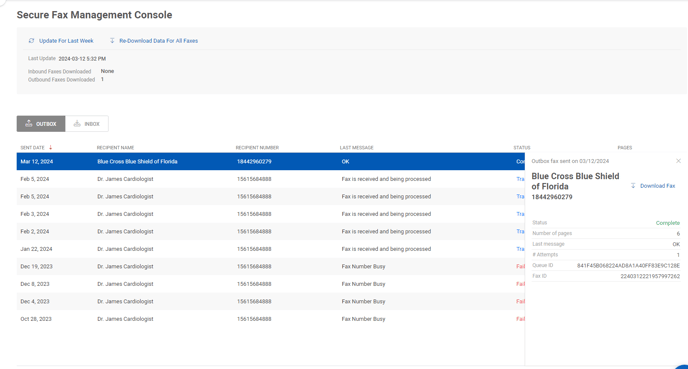This screenshot has width=688, height=369.
Task: Sort by the SENT DATE column header
Action: [x=32, y=148]
